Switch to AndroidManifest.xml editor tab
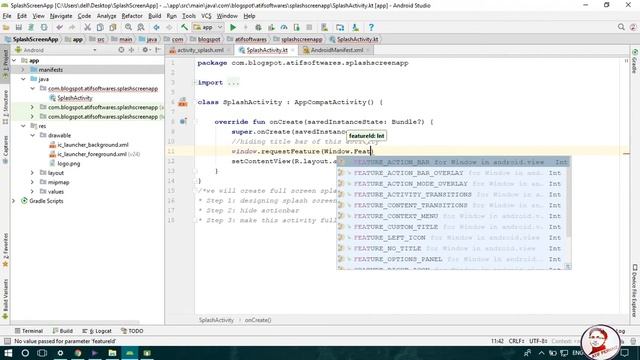Viewport: 640px width, 360px height. (337, 50)
